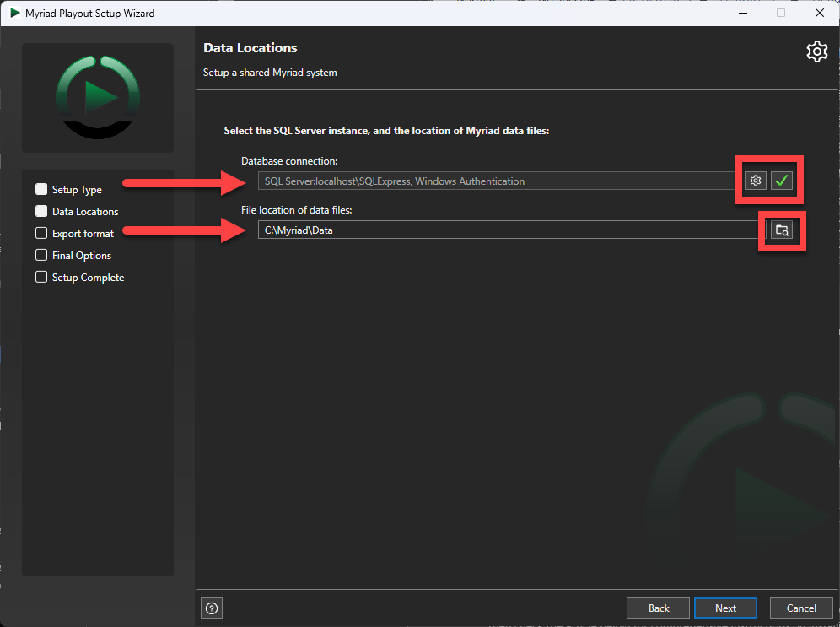
Task: Click 'File location of data files:' label
Action: click(x=296, y=210)
